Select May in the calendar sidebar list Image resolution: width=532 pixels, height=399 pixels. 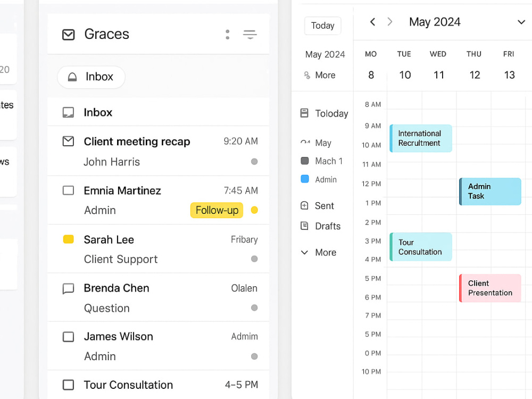coord(323,143)
